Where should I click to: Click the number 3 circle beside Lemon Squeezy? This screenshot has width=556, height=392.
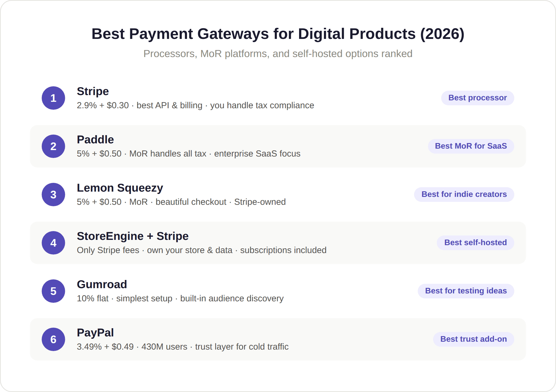click(x=53, y=195)
